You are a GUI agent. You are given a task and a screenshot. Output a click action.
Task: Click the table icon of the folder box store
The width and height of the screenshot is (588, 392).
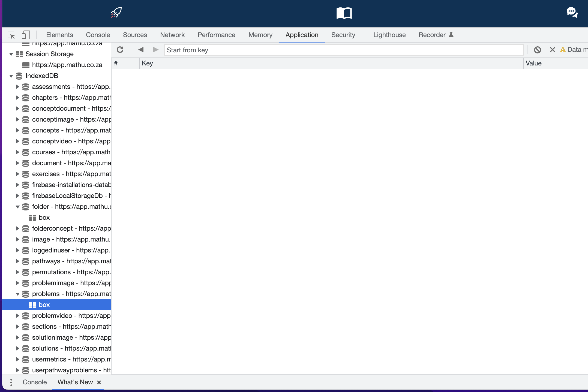[x=32, y=218]
